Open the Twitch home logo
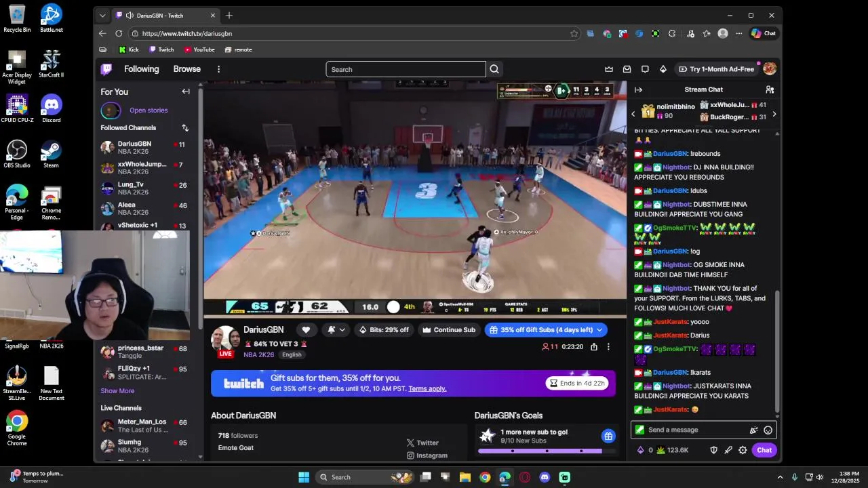This screenshot has height=488, width=868. coord(106,69)
